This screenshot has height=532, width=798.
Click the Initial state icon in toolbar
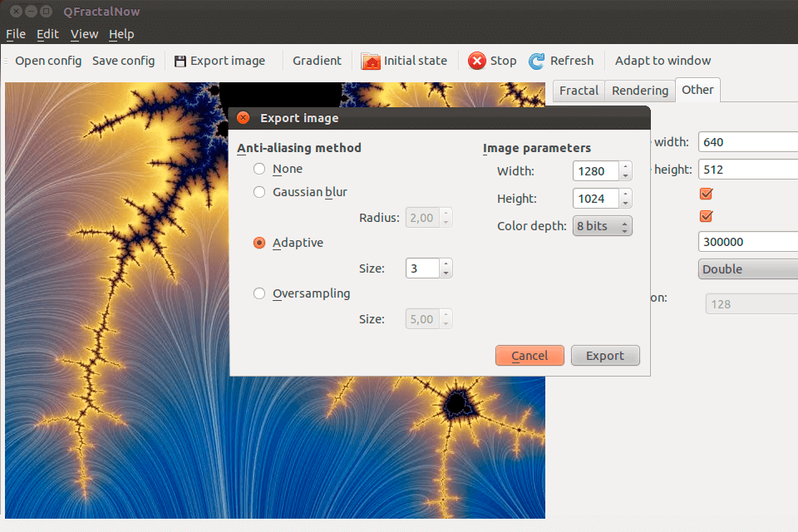tap(371, 61)
